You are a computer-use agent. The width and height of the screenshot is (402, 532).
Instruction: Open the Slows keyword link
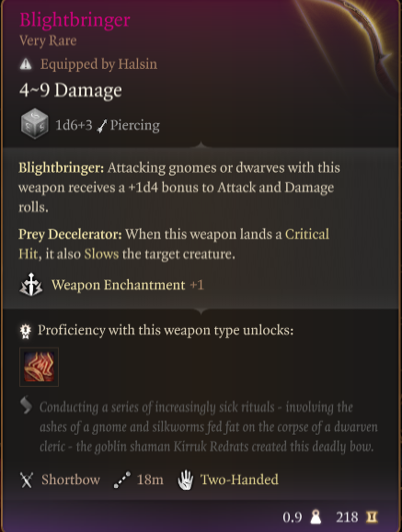(x=101, y=254)
